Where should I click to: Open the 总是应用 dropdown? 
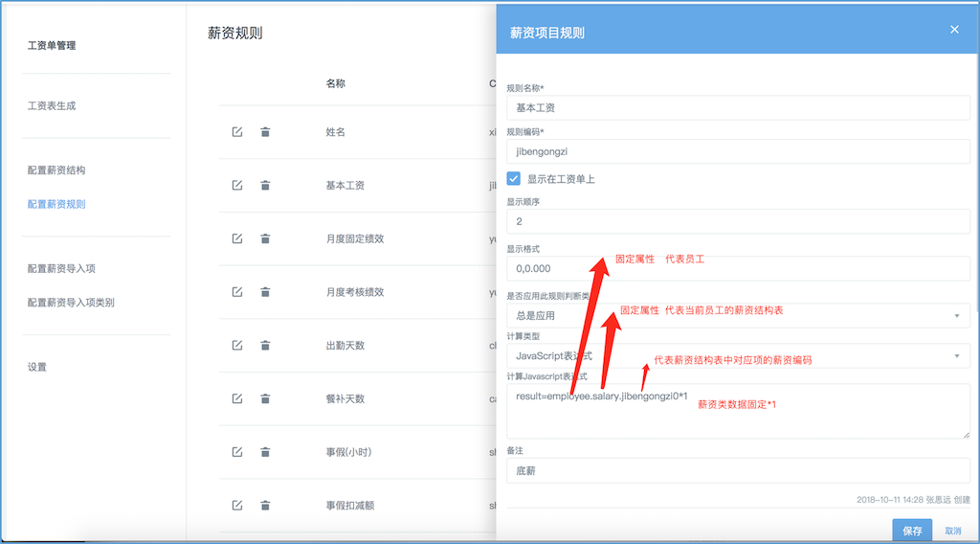(x=738, y=316)
